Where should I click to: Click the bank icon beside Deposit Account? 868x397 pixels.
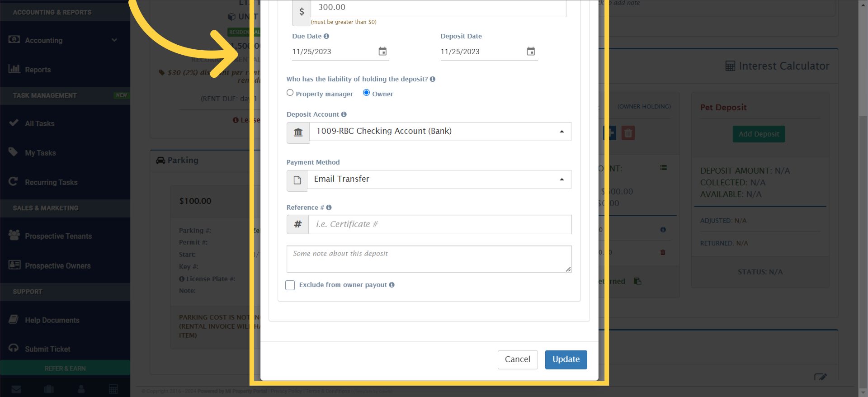click(298, 132)
